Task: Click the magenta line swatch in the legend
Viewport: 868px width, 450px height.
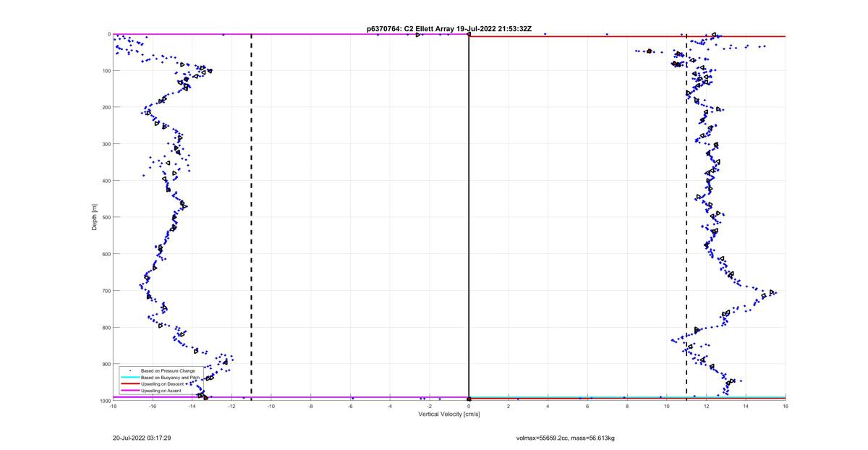Action: click(x=130, y=391)
